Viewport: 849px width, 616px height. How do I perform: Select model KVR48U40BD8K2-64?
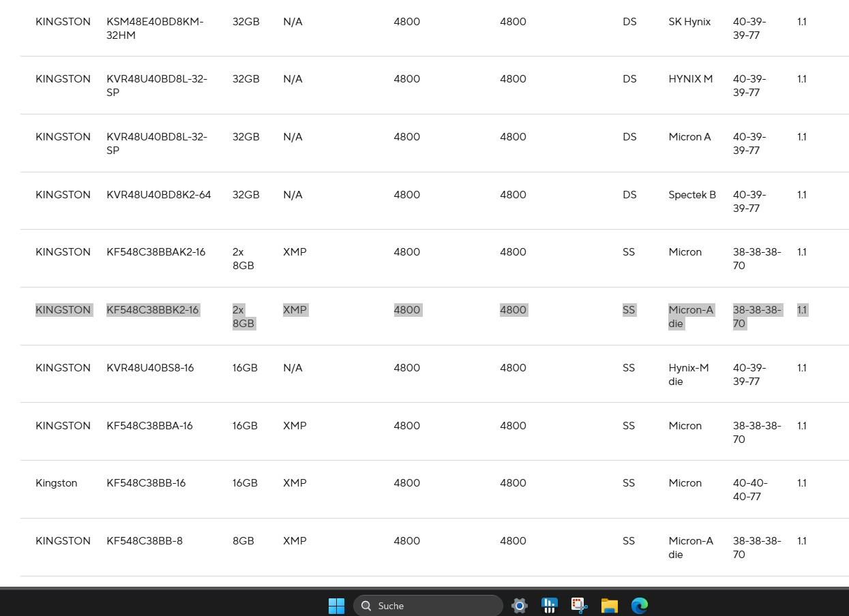click(159, 195)
